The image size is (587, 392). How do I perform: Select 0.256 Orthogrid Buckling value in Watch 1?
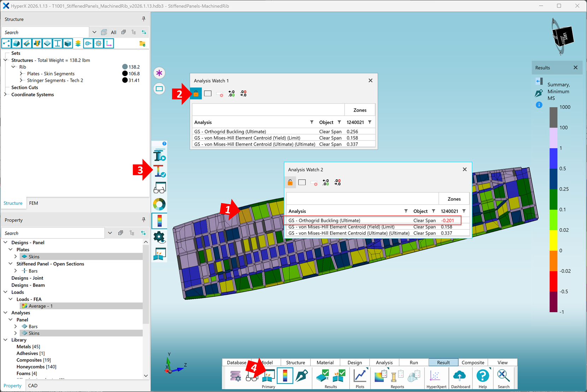352,131
